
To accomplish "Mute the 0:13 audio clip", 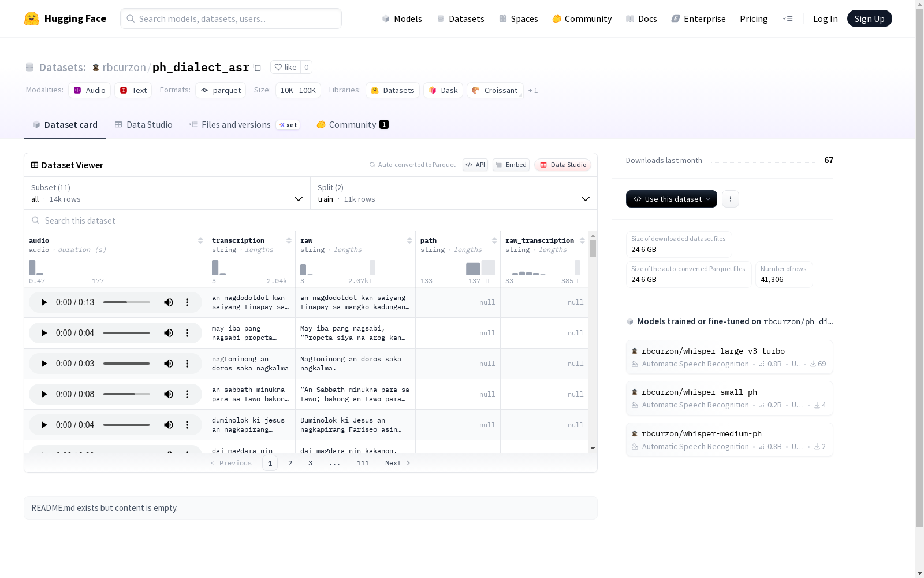I will 169,302.
